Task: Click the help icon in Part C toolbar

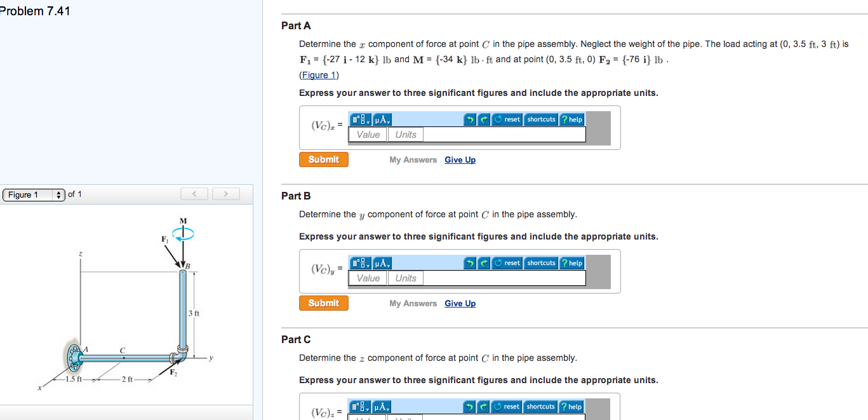Action: pos(571,406)
